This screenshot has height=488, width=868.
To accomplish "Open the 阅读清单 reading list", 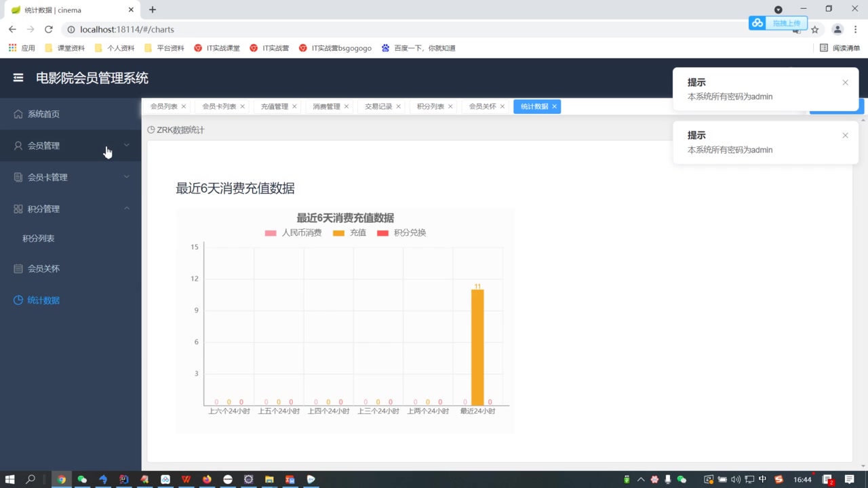I will click(840, 48).
